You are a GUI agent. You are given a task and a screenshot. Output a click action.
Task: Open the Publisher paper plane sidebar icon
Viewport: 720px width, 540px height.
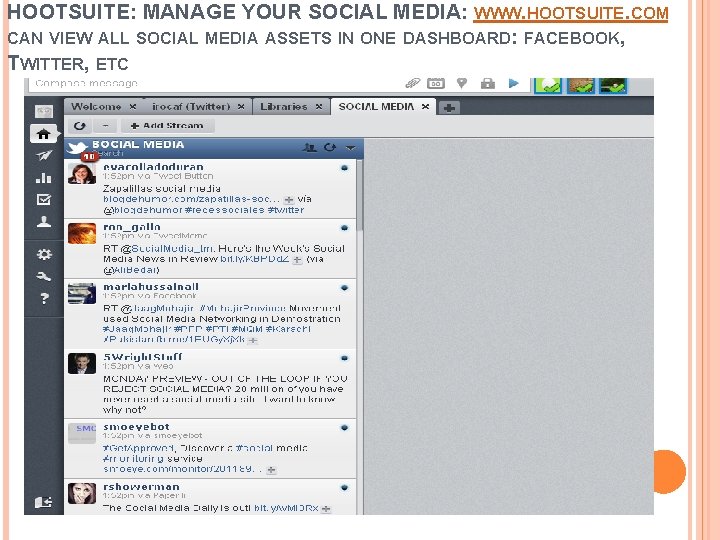(x=44, y=156)
